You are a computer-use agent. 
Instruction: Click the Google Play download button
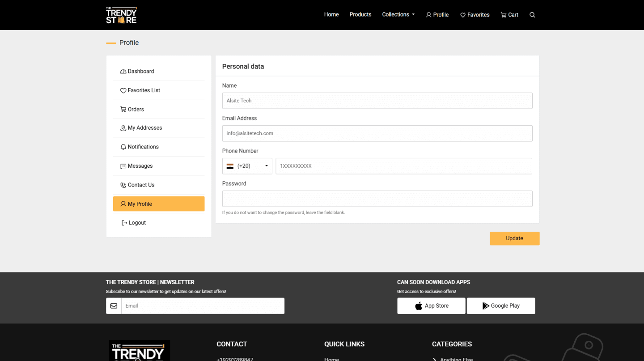[501, 306]
